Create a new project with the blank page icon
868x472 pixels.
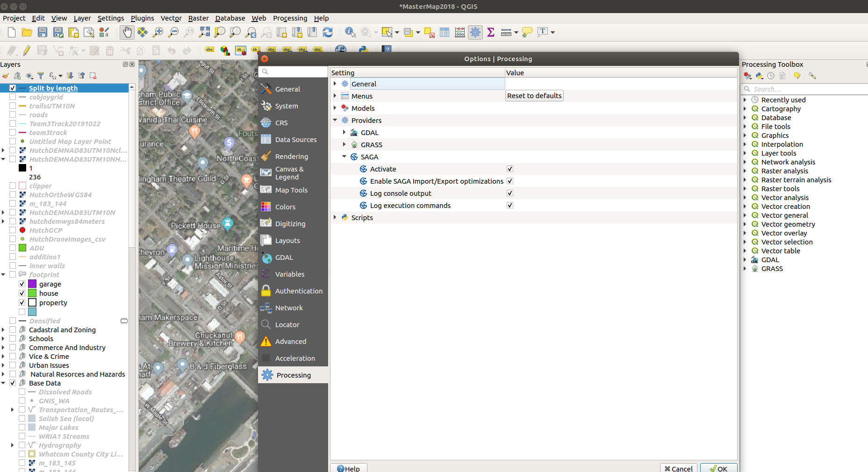pyautogui.click(x=12, y=32)
